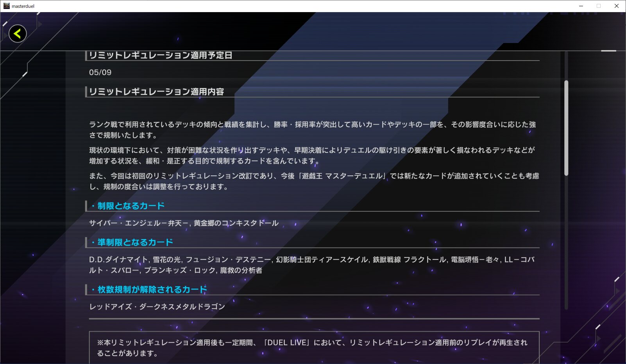Click the card name レッドアイズ・ダークネスメタルドラゴン

(x=157, y=307)
